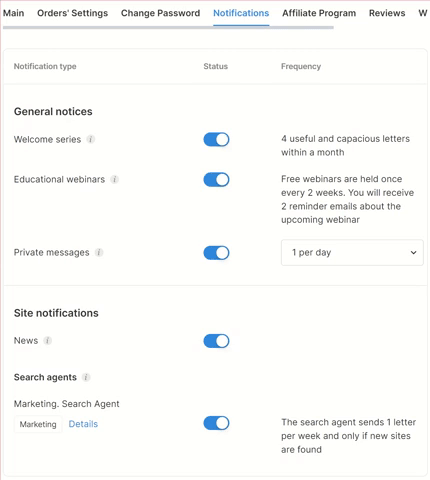Select the Reviews tab
This screenshot has height=480, width=430.
[387, 13]
